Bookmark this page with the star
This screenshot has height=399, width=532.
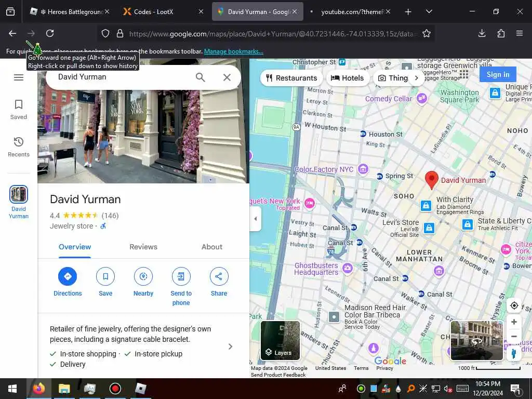coord(427,33)
